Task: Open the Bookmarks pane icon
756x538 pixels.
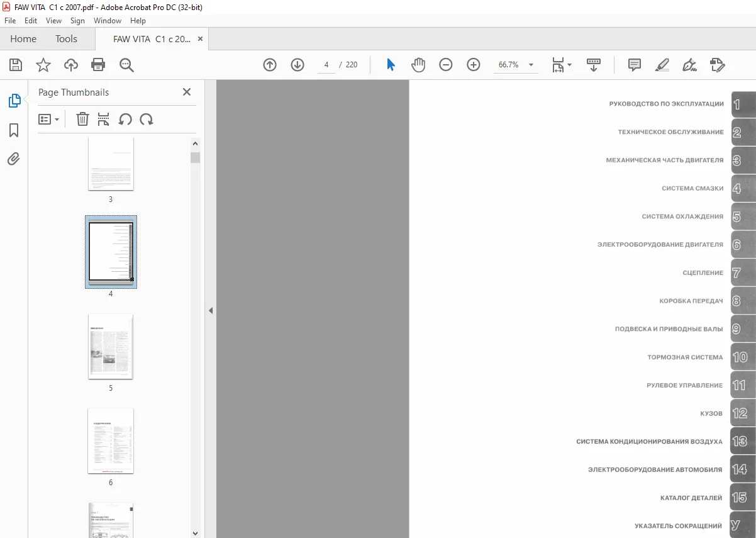Action: point(14,130)
